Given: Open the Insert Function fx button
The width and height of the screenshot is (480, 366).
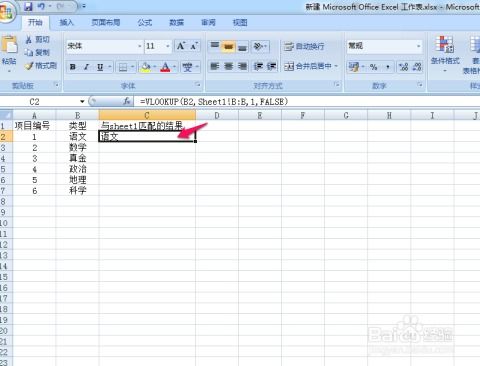Looking at the screenshot, I should tap(127, 101).
